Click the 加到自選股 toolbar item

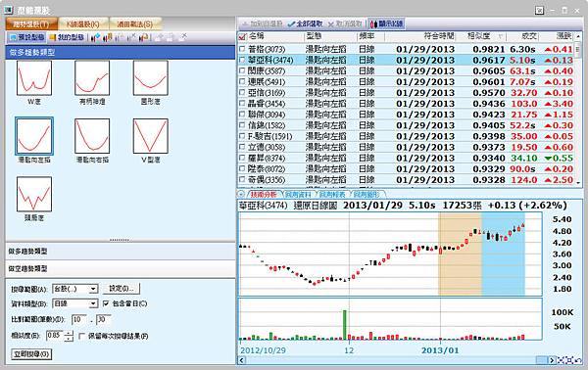click(x=263, y=23)
